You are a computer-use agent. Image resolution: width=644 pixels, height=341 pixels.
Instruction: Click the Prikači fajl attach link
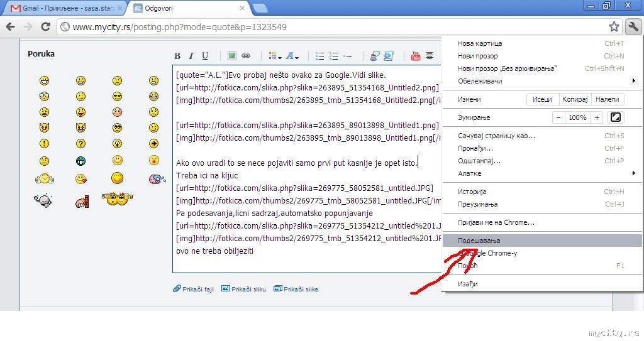coord(194,289)
